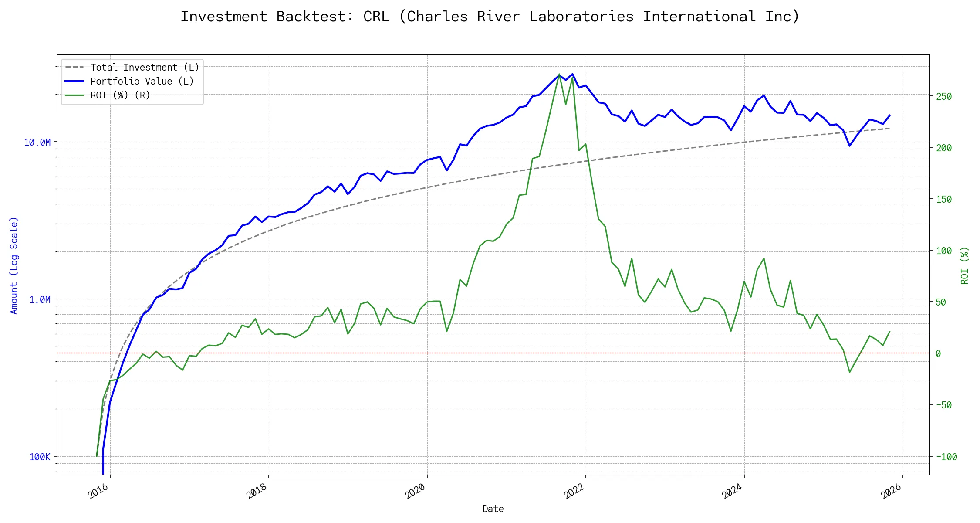
Task: Click the 2026 x-axis tick label
Action: click(x=891, y=491)
